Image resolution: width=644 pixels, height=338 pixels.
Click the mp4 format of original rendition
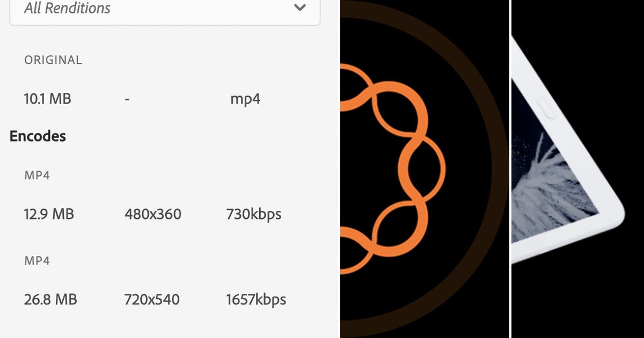(x=245, y=99)
